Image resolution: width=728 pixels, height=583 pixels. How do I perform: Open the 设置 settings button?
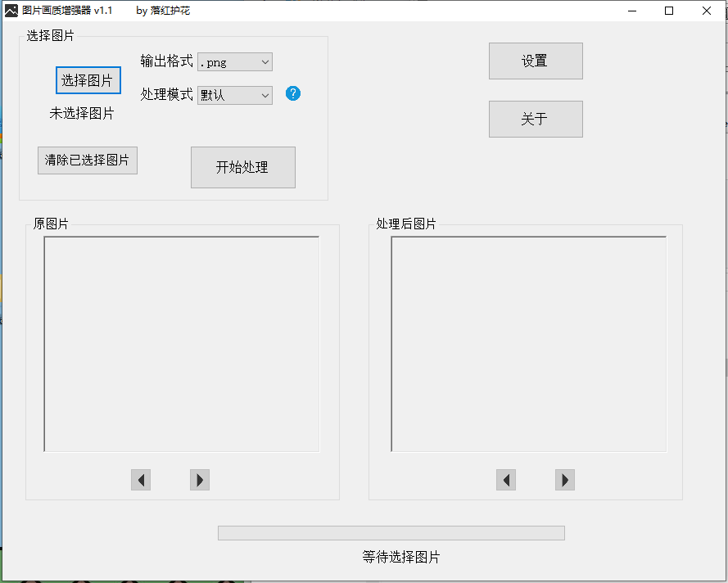(x=536, y=61)
